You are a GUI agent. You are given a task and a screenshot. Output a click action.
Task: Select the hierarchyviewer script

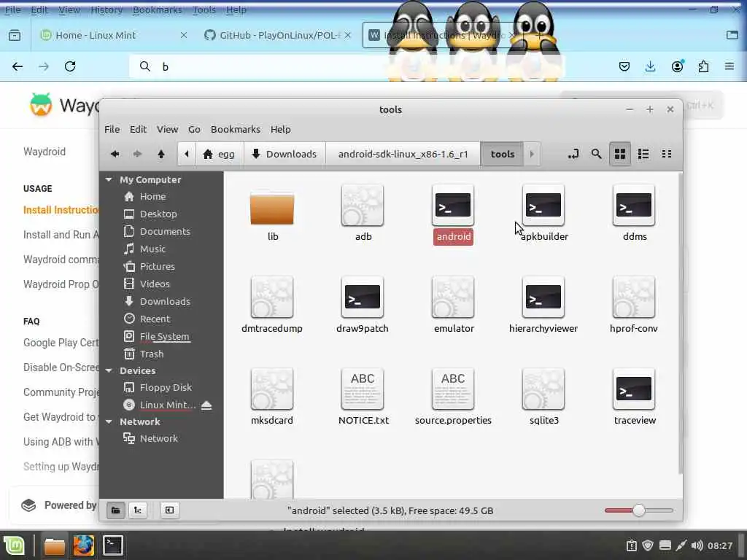(543, 297)
